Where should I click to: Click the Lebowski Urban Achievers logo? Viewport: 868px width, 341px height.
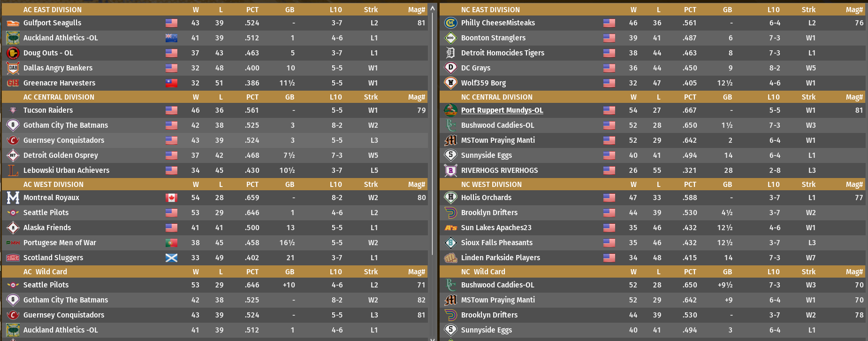(x=13, y=170)
